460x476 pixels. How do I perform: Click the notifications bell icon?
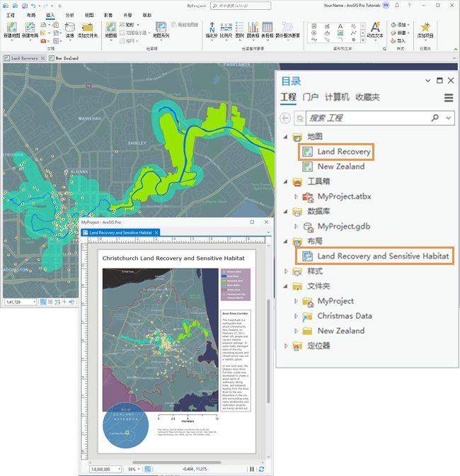click(x=397, y=5)
